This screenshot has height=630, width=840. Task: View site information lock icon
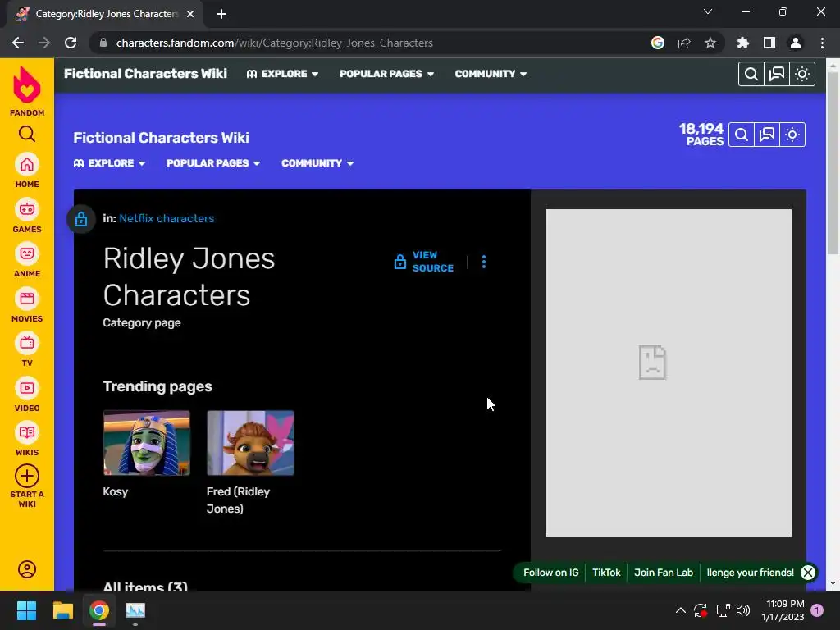[x=103, y=43]
